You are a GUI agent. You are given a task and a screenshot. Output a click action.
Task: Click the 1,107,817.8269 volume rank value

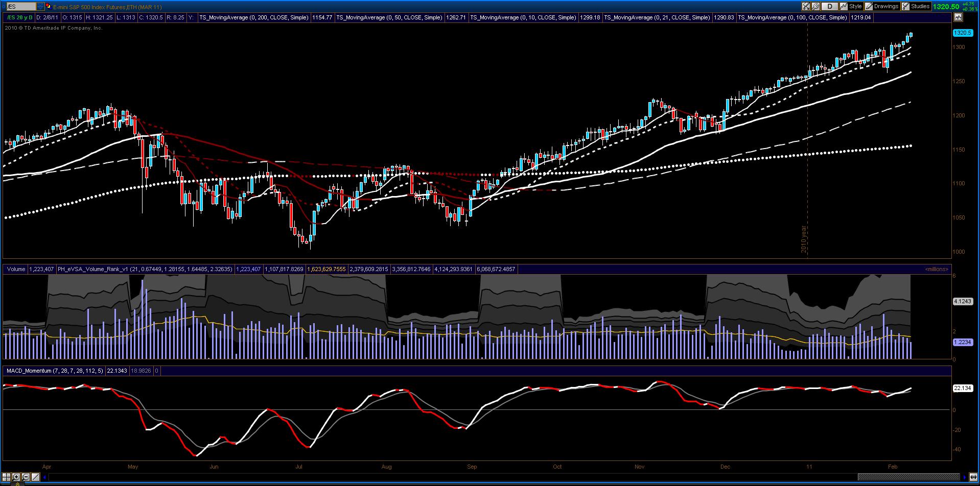(x=284, y=269)
